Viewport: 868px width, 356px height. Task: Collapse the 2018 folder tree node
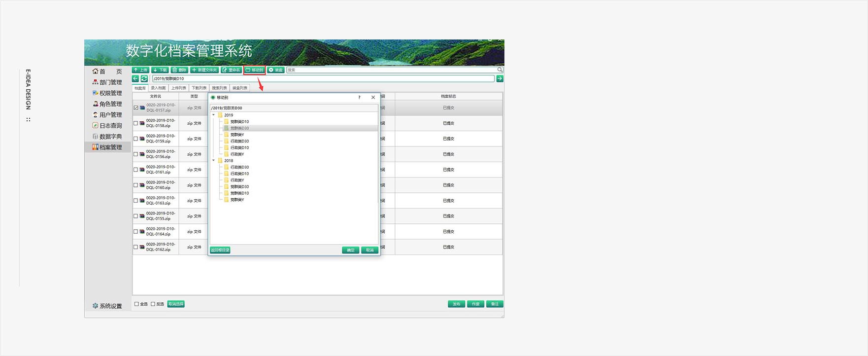click(x=214, y=160)
